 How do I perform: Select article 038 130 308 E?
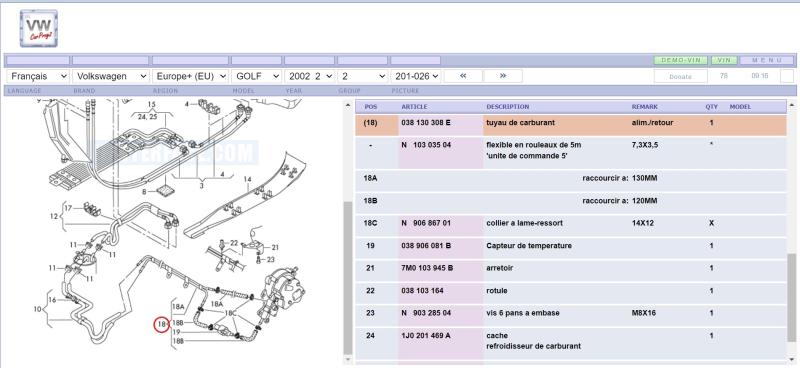426,123
